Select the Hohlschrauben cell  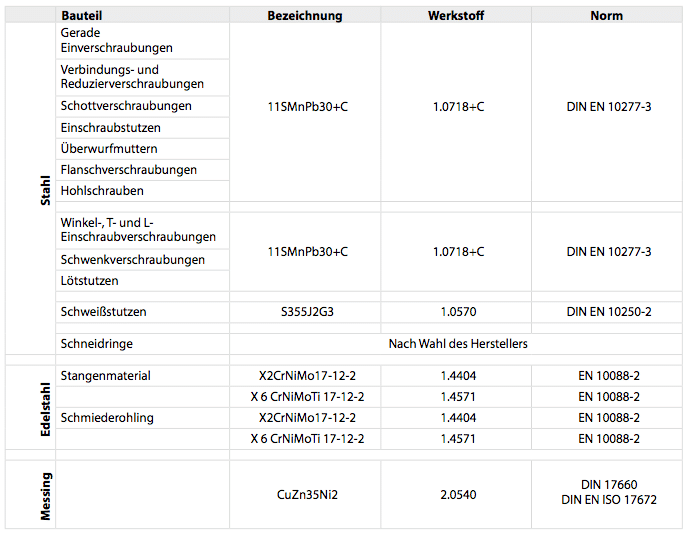click(102, 191)
